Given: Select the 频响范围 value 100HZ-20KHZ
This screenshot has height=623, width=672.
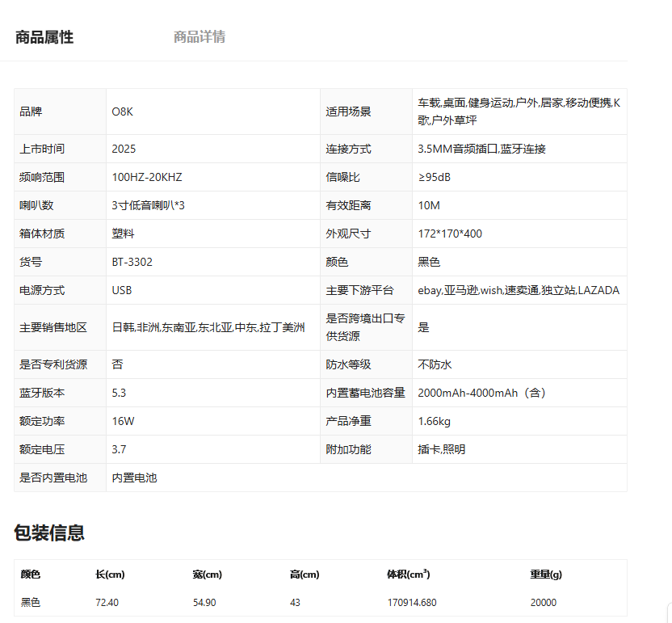Looking at the screenshot, I should point(141,177).
